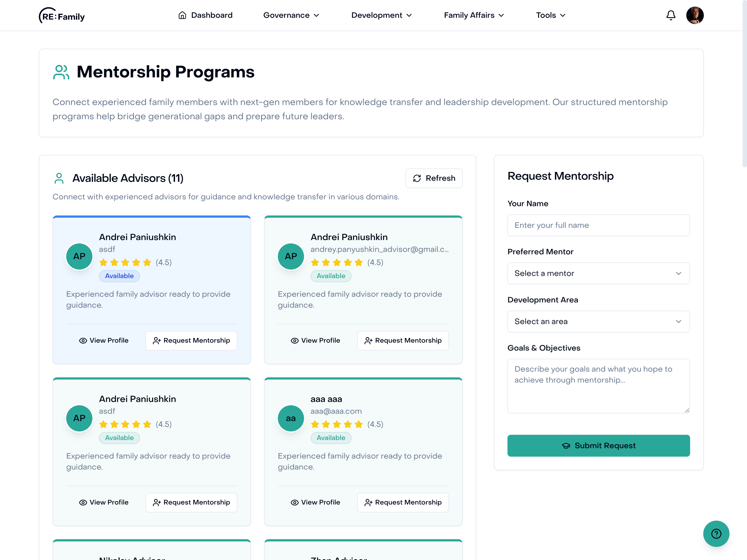The height and width of the screenshot is (560, 747).
Task: Click the AP avatar beside andrey.panyushkin_advisor email
Action: click(x=291, y=256)
